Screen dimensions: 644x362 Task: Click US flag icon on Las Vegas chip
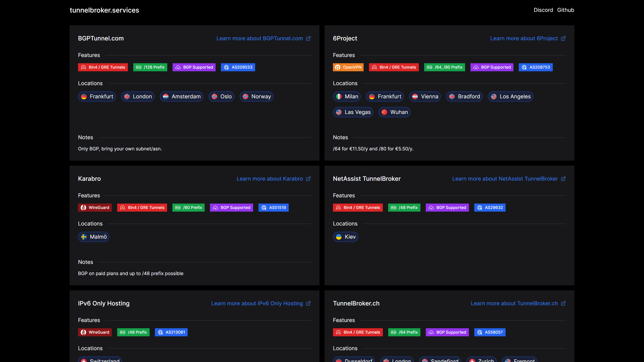point(339,112)
